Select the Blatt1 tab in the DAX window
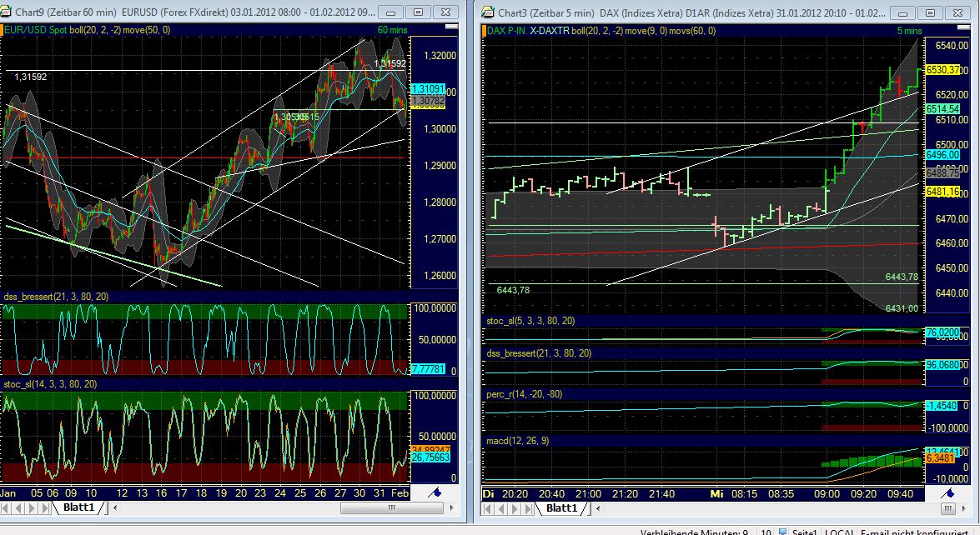Image resolution: width=980 pixels, height=535 pixels. pyautogui.click(x=563, y=507)
